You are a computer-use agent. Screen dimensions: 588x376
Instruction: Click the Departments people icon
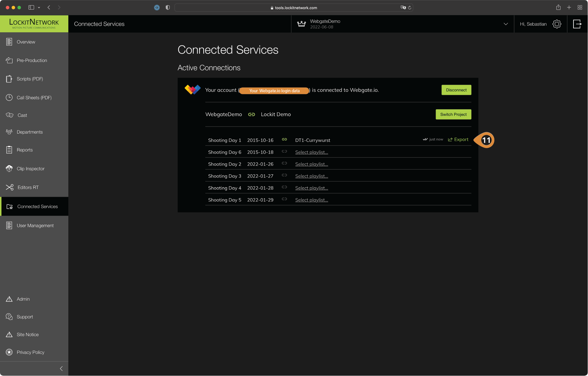click(x=9, y=132)
